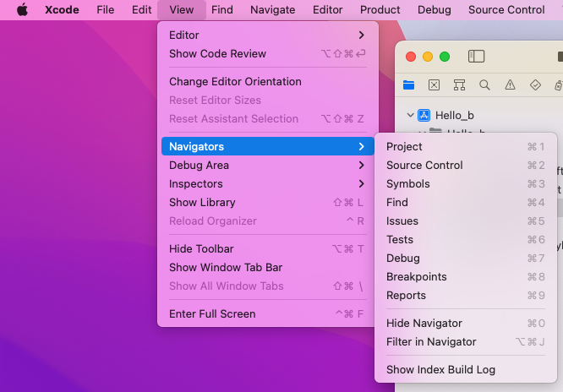Select Find in Navigators submenu
This screenshot has width=563, height=392.
point(466,203)
